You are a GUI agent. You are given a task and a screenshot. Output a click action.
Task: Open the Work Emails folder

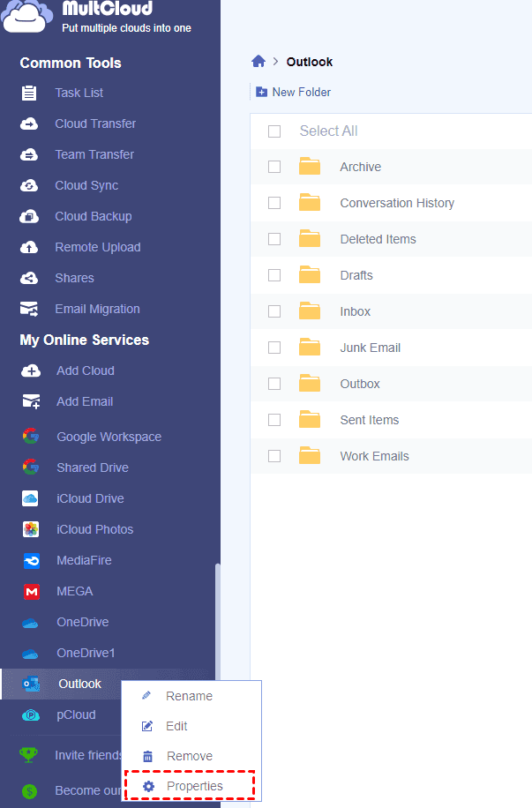point(374,456)
